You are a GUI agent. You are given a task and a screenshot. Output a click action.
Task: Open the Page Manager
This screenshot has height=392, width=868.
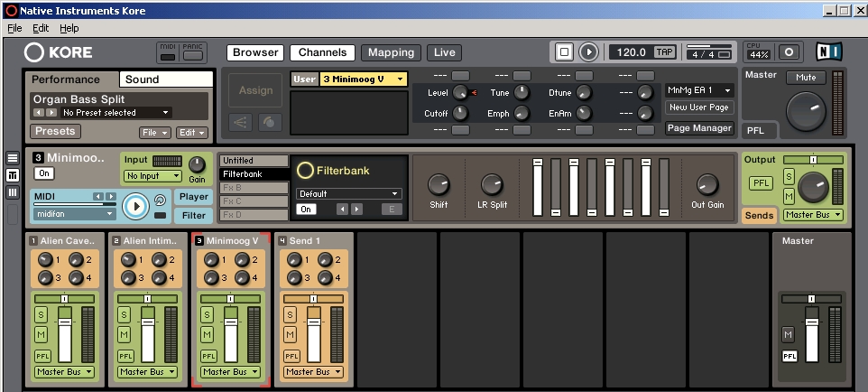[x=699, y=127]
